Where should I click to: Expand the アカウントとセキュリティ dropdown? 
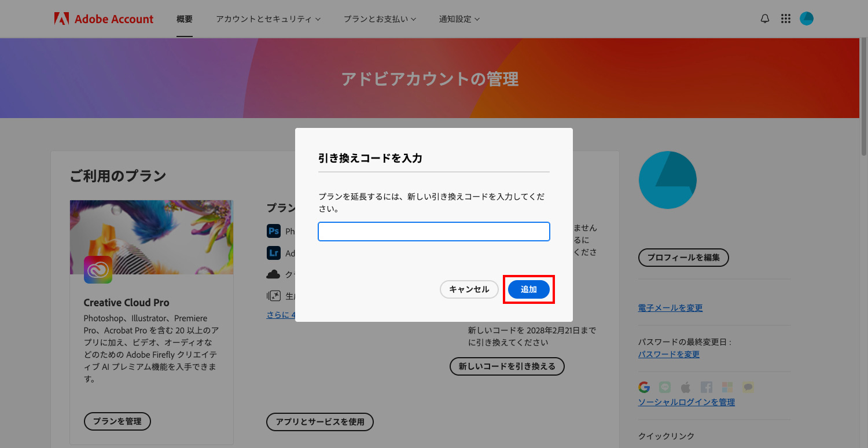[x=269, y=18]
